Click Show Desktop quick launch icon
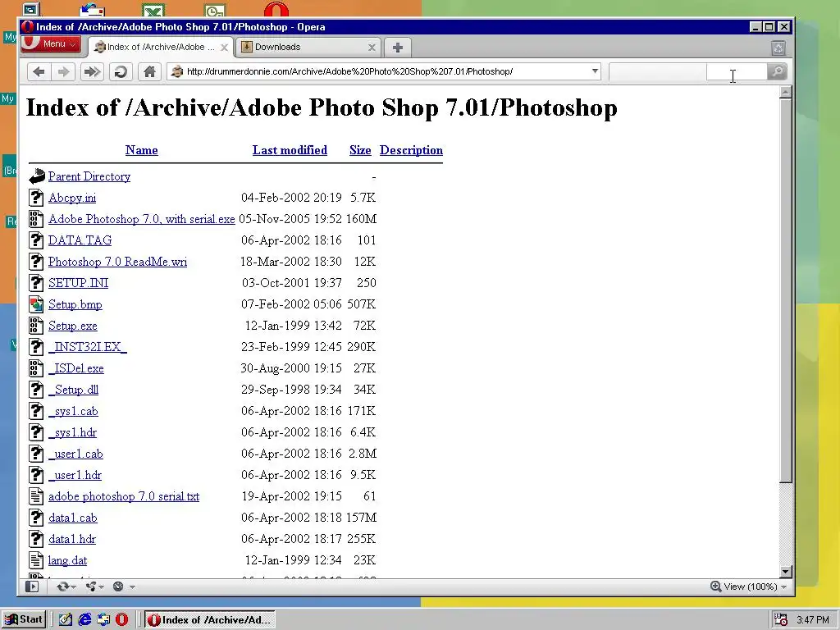 click(x=66, y=620)
